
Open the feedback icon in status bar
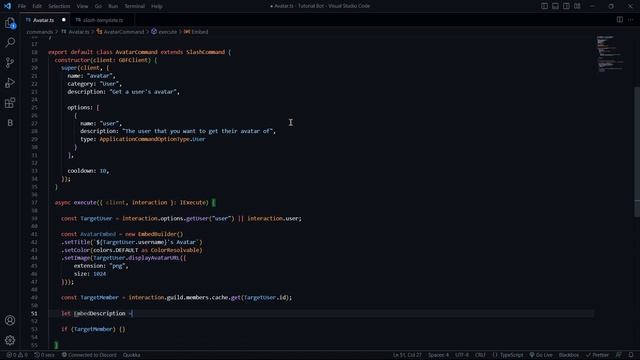pos(619,355)
